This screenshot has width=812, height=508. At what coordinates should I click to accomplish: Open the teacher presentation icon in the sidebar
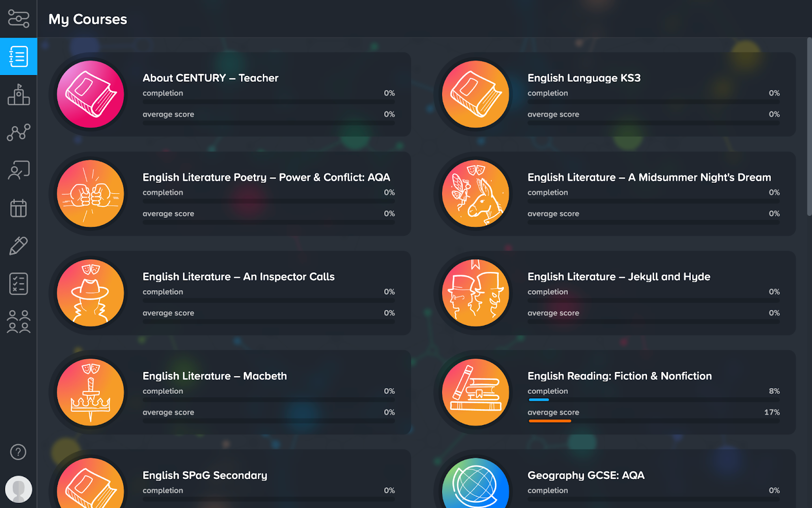pos(18,170)
